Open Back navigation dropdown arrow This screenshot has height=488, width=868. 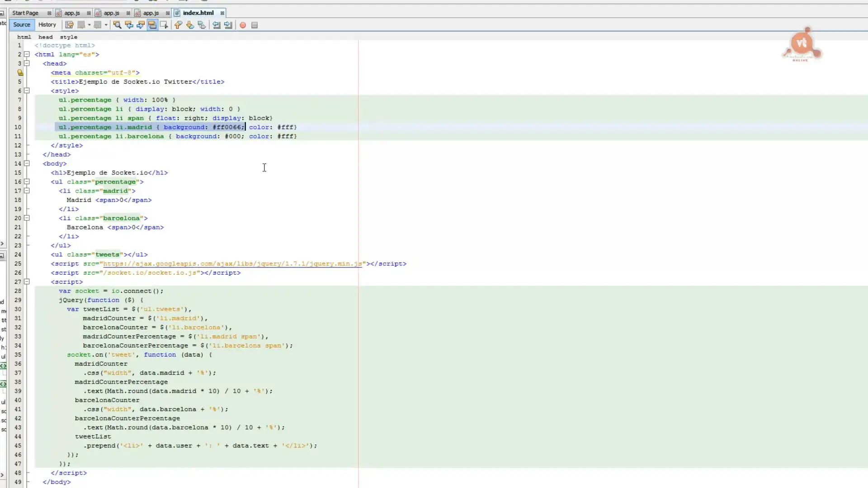point(89,25)
